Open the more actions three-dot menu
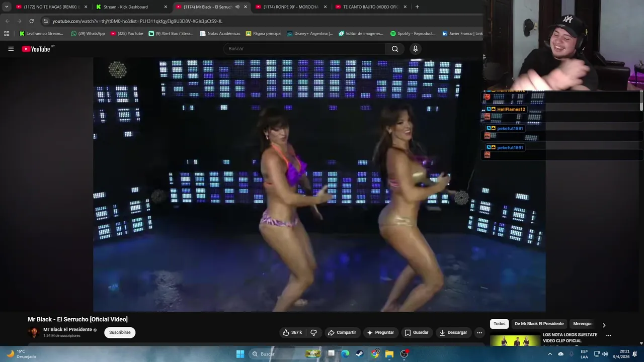The height and width of the screenshot is (362, 644). pos(479,332)
